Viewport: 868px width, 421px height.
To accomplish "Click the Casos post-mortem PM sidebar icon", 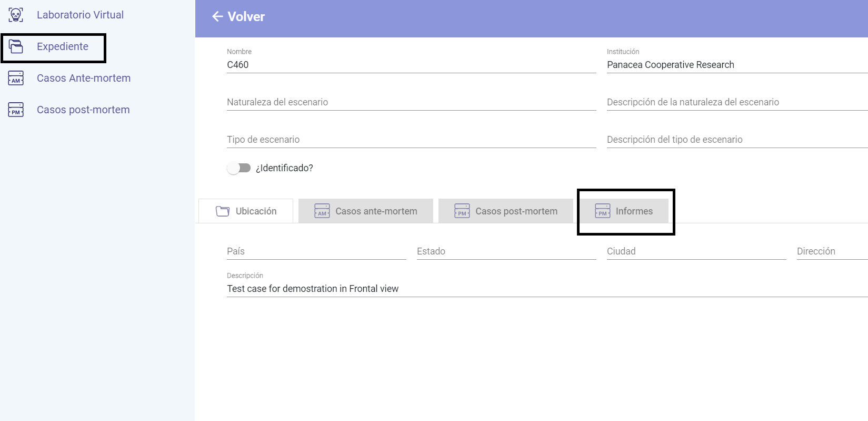I will (x=16, y=110).
